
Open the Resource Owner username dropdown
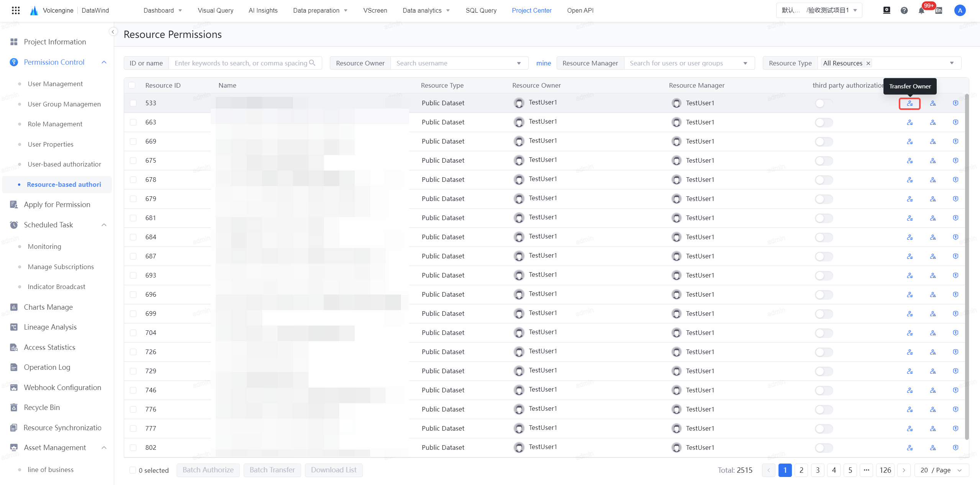coord(459,63)
